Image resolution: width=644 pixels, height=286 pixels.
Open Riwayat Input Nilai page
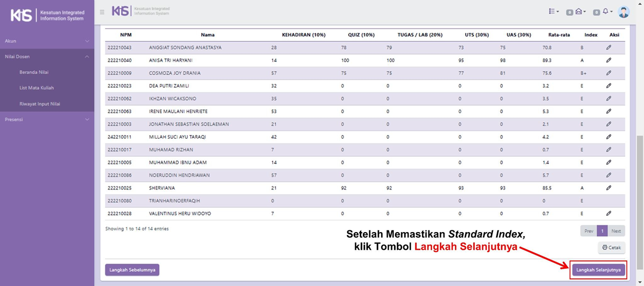40,104
